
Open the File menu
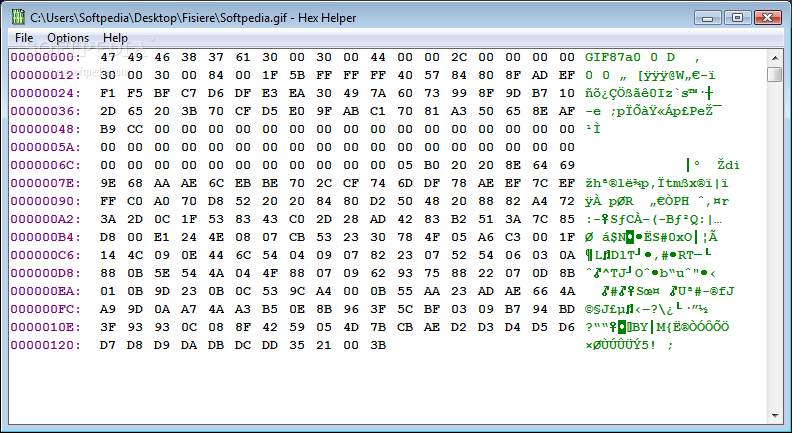tap(24, 38)
